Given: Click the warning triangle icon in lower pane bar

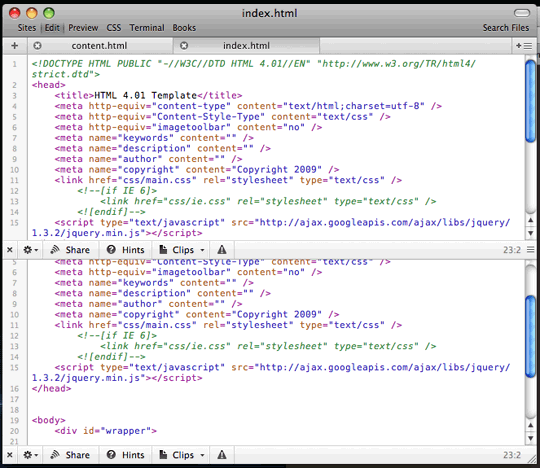Looking at the screenshot, I should 222,455.
